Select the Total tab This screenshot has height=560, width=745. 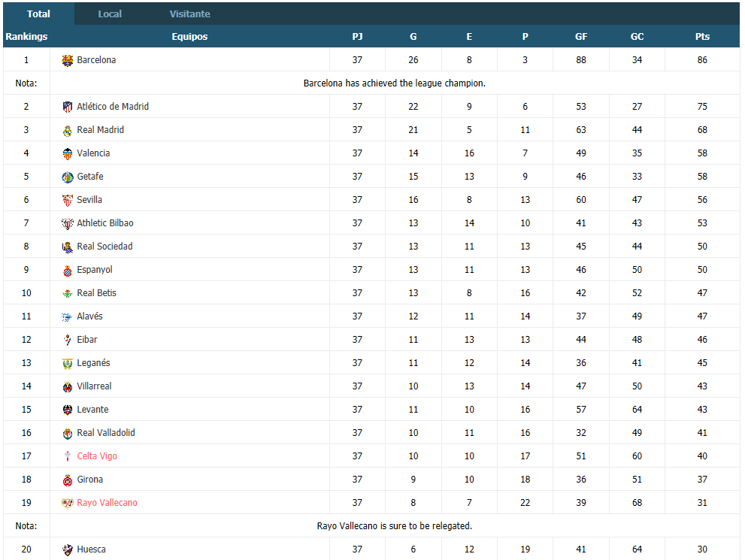click(x=38, y=14)
